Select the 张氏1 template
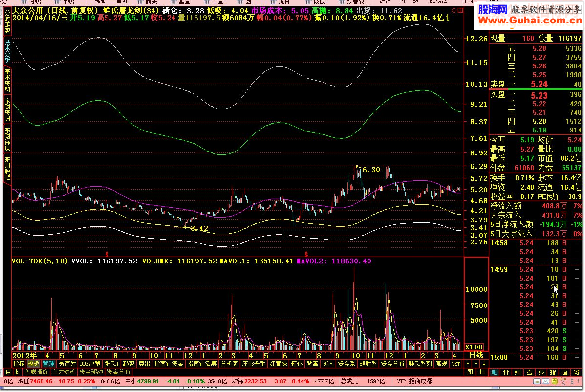Screen dimensions: 585x392 click(111, 363)
